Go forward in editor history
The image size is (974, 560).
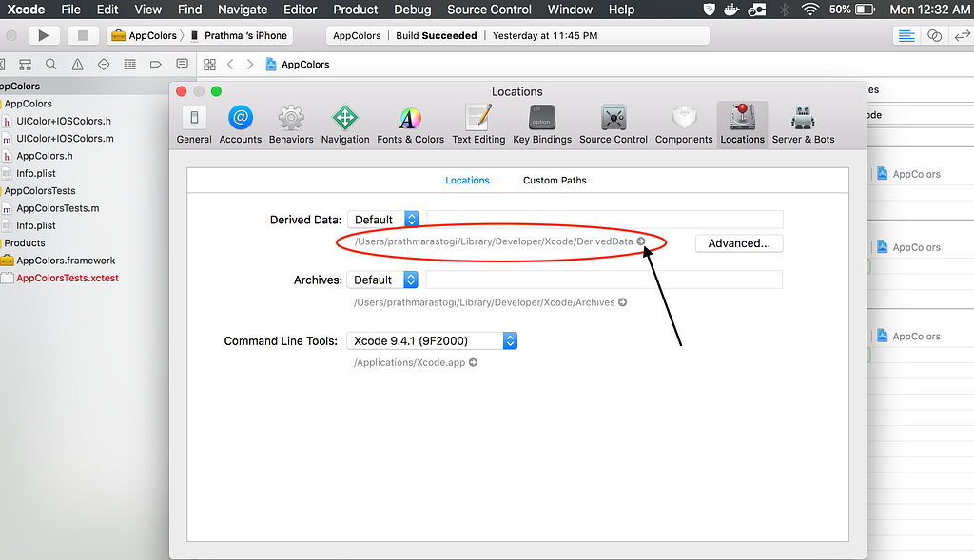(250, 64)
